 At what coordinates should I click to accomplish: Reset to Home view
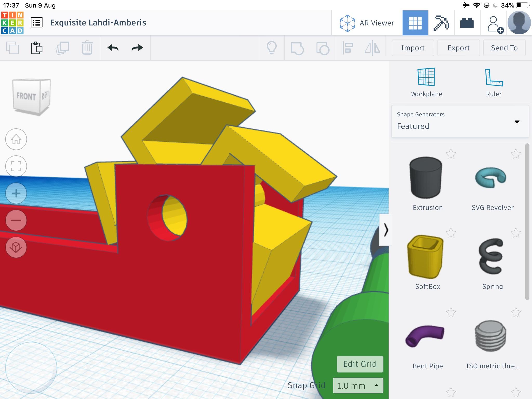[16, 139]
